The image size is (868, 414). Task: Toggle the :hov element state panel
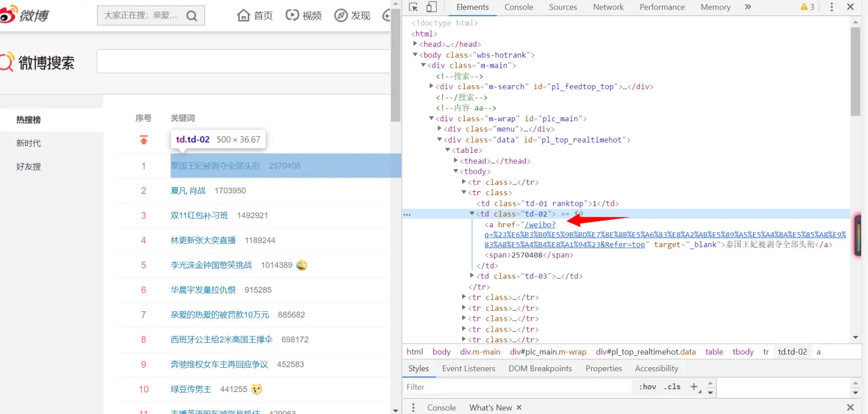coord(648,387)
